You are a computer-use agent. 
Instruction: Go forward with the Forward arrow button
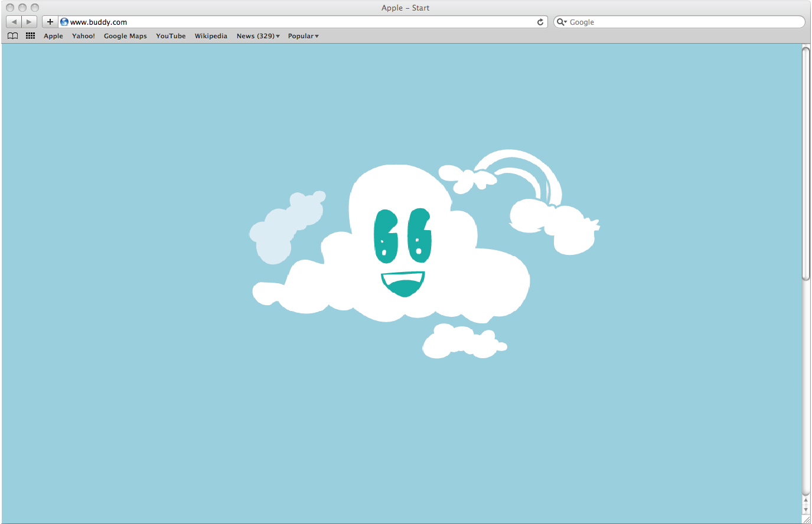(x=30, y=22)
